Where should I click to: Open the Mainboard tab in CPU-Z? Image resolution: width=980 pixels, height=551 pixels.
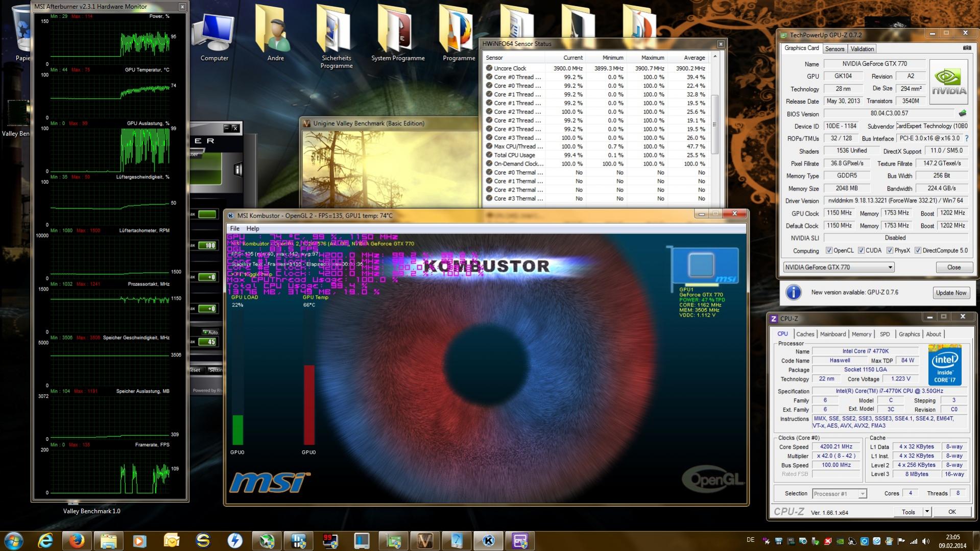point(832,334)
